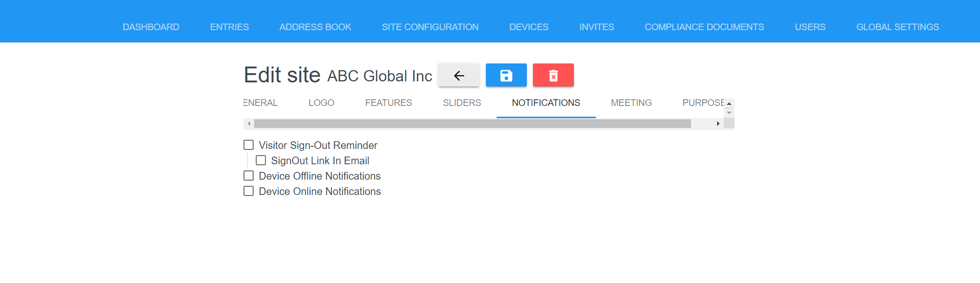
Task: Go to the Address Book page
Action: tap(315, 27)
